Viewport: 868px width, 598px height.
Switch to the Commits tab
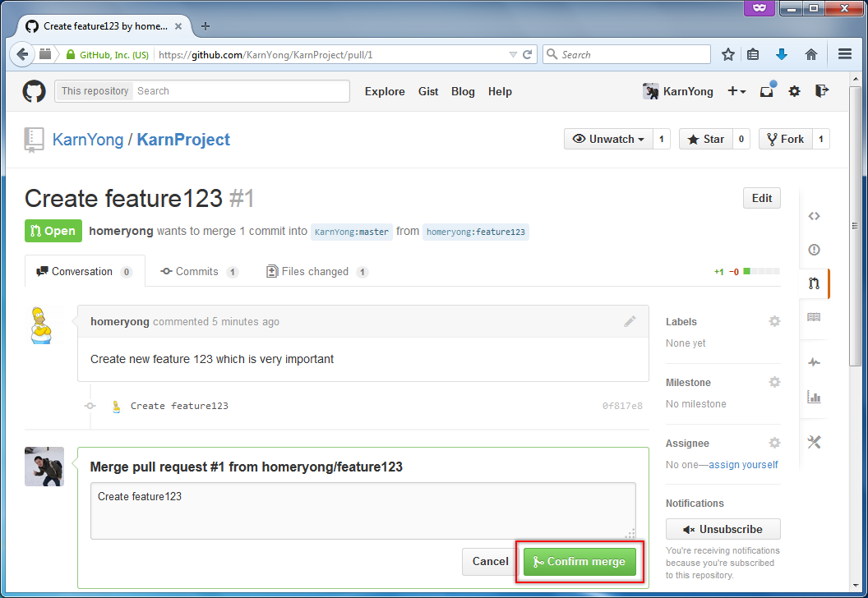pyautogui.click(x=197, y=271)
